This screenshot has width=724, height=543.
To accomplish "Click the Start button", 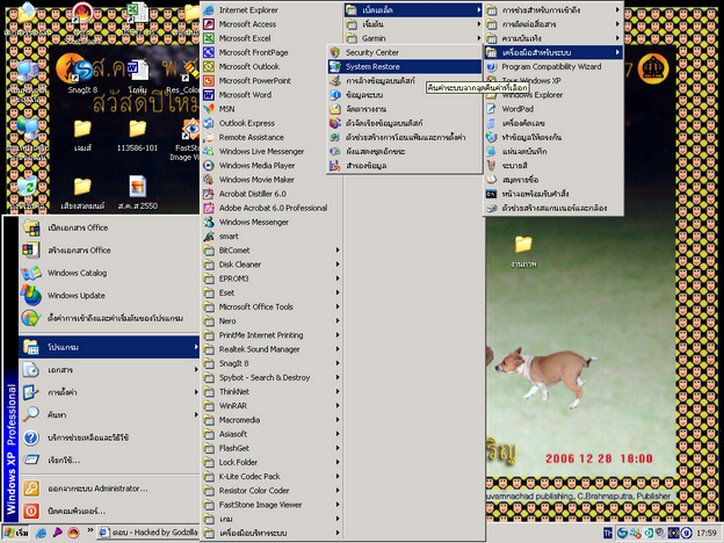I will [x=16, y=533].
